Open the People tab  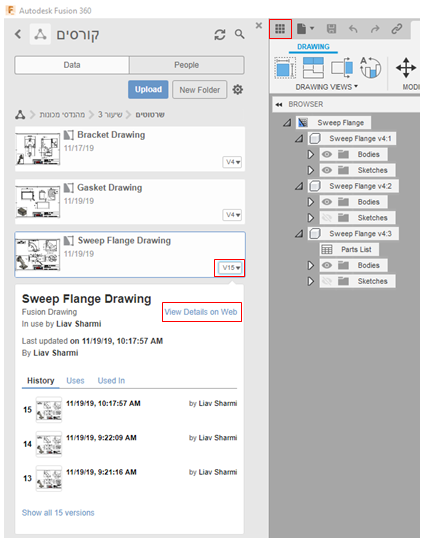point(187,65)
